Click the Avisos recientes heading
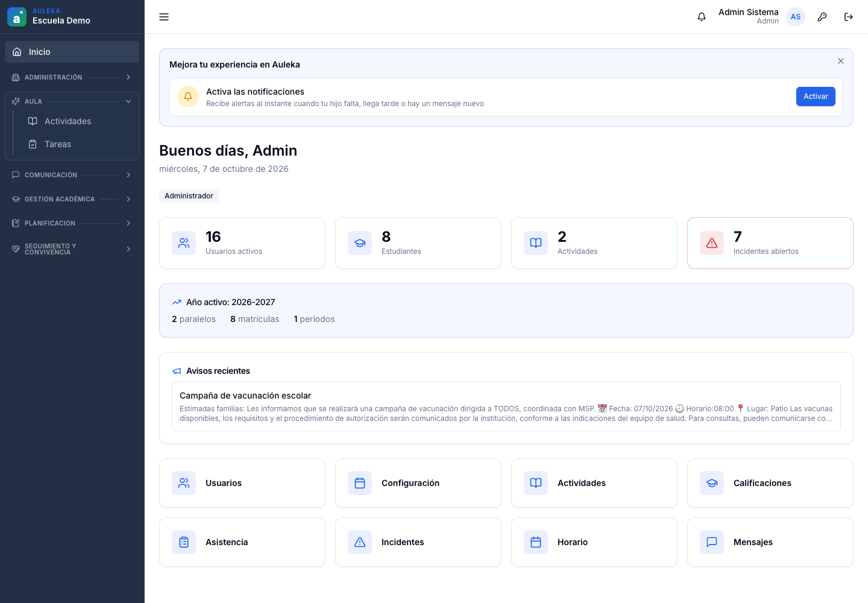Screen dimensions: 868x603 218,371
